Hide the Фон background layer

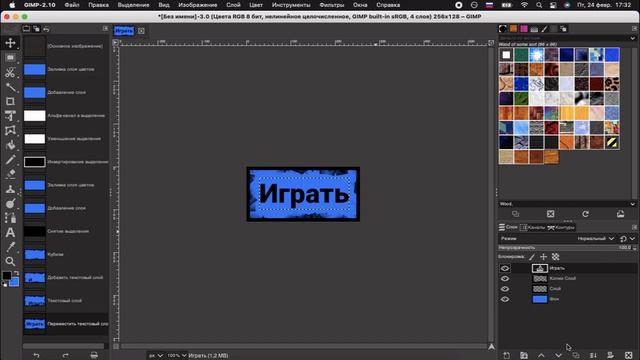click(505, 299)
